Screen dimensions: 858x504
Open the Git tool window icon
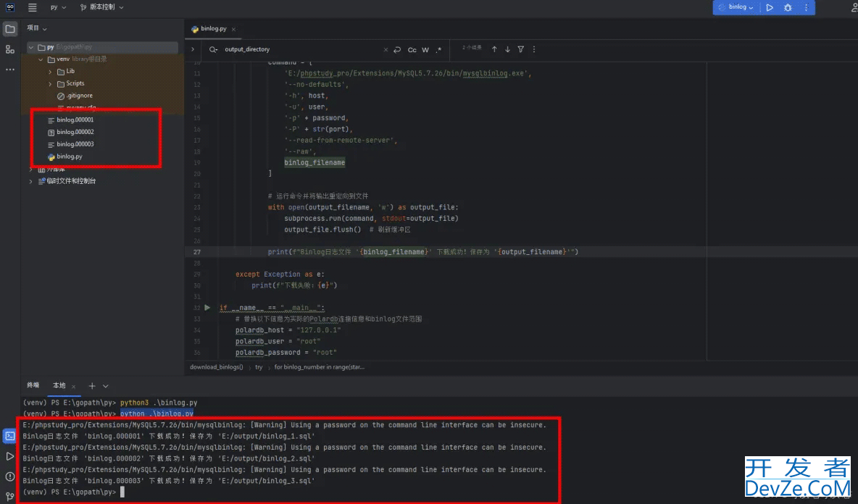pyautogui.click(x=10, y=496)
